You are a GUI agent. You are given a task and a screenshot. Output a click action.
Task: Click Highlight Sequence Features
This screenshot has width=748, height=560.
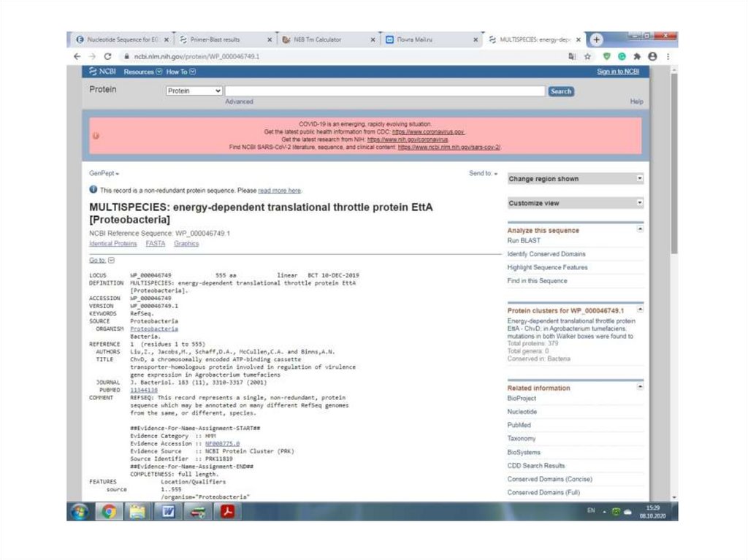[x=547, y=267]
